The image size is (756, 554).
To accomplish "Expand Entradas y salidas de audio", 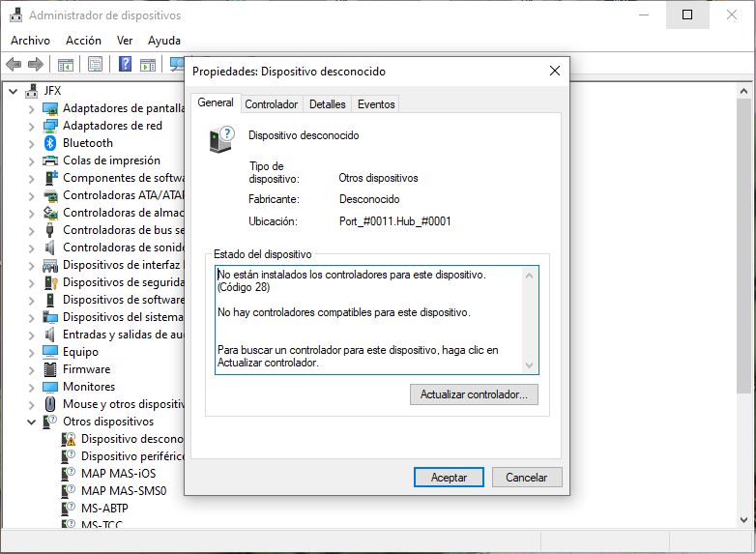I will [31, 335].
